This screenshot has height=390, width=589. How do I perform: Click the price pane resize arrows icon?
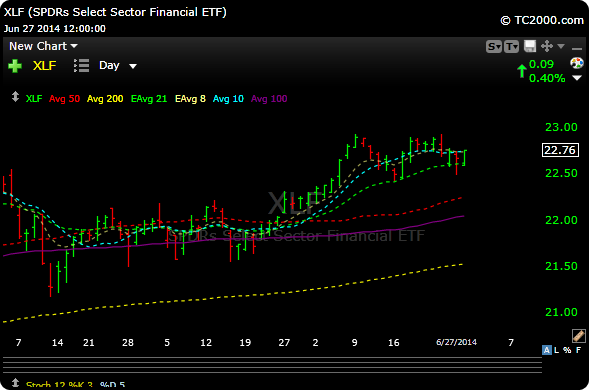pos(15,97)
